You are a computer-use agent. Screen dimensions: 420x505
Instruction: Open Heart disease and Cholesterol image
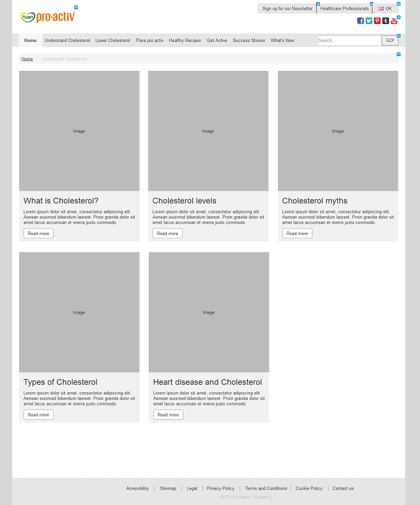coord(209,312)
